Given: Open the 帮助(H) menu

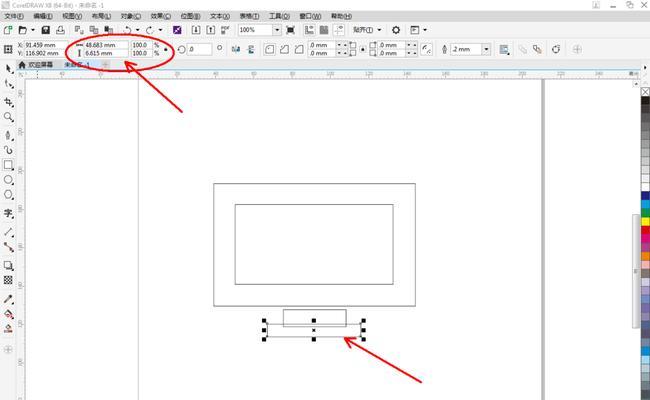Looking at the screenshot, I should click(341, 16).
